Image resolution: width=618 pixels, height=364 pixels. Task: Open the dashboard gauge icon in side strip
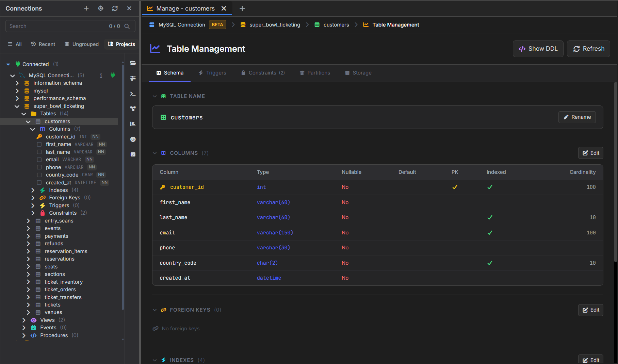pos(133,139)
